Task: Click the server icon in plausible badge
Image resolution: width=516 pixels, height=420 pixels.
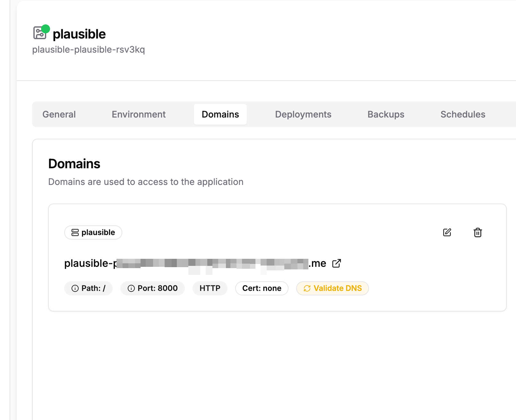Action: pos(75,232)
